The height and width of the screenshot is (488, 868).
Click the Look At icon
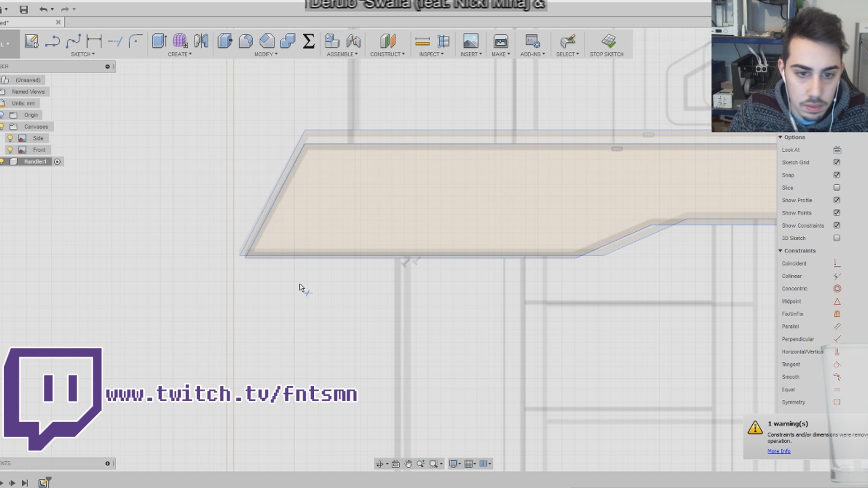[x=837, y=150]
